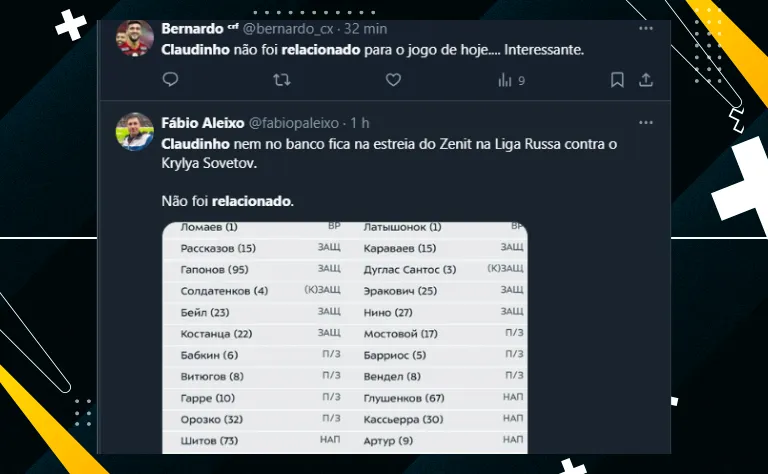Open Fábio Aleixo's profile name link
Screen dimensions: 768x474
click(202, 123)
